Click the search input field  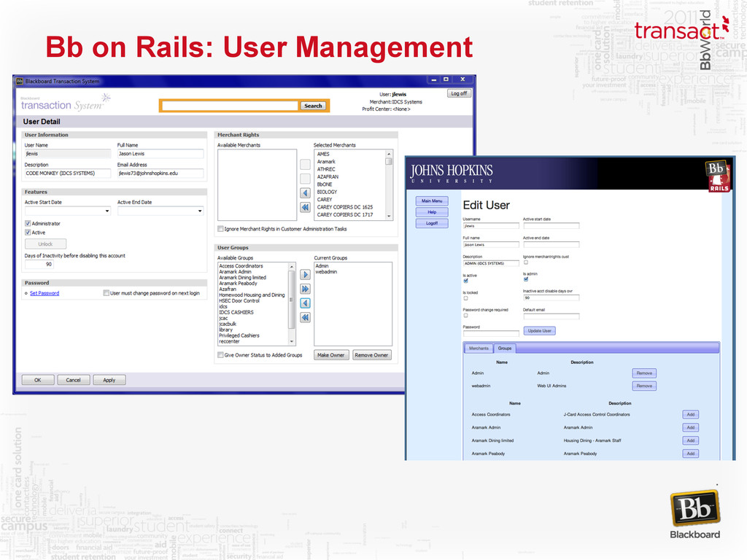point(230,106)
